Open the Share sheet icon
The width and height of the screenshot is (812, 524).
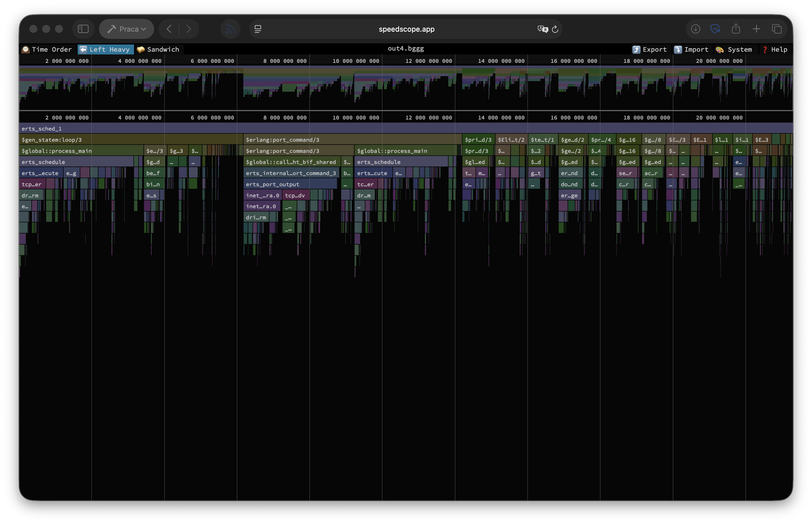coord(736,29)
